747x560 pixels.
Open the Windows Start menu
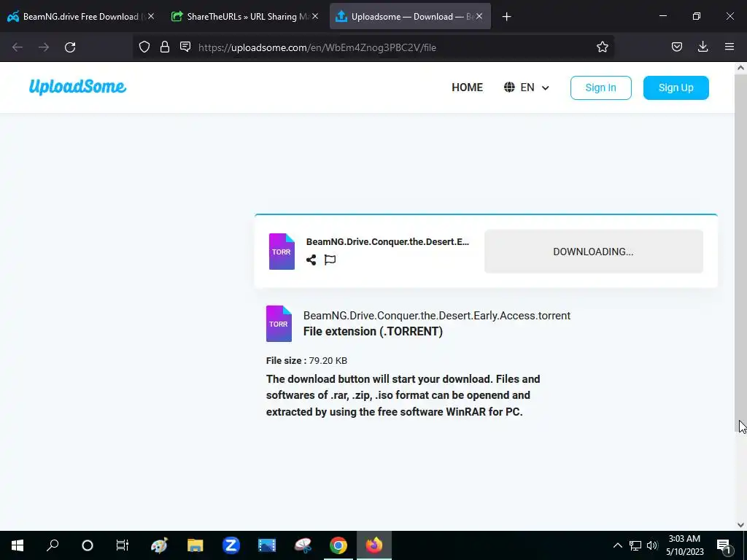pos(18,545)
